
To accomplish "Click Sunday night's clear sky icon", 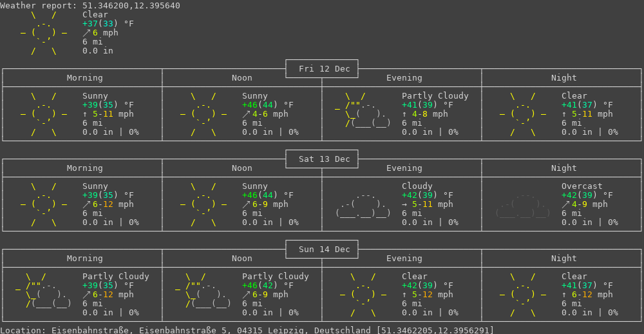I will pos(523,295).
